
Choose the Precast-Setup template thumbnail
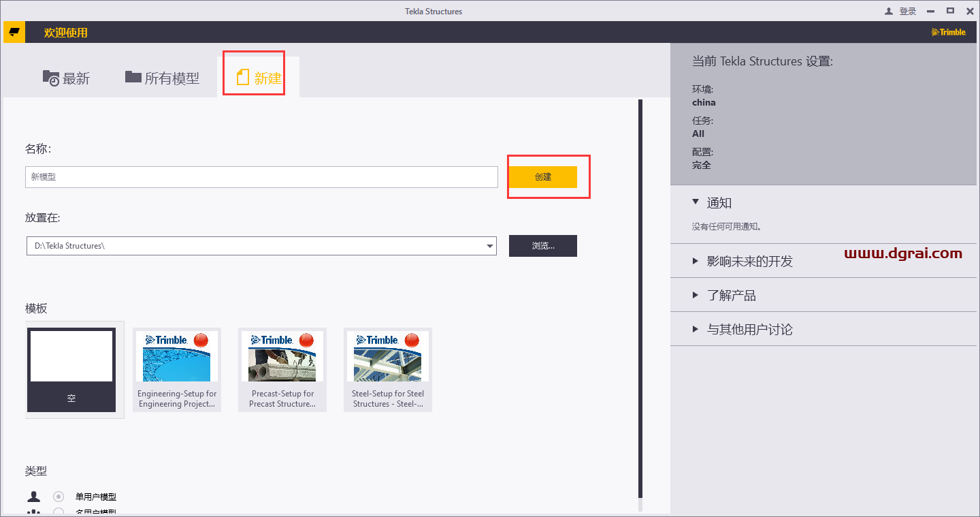pyautogui.click(x=282, y=370)
